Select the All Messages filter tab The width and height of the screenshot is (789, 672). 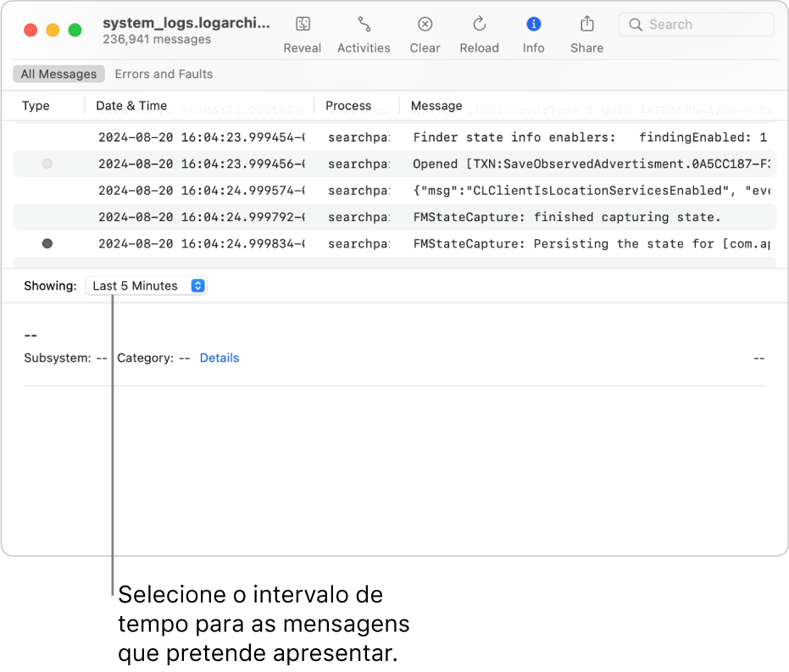coord(58,74)
